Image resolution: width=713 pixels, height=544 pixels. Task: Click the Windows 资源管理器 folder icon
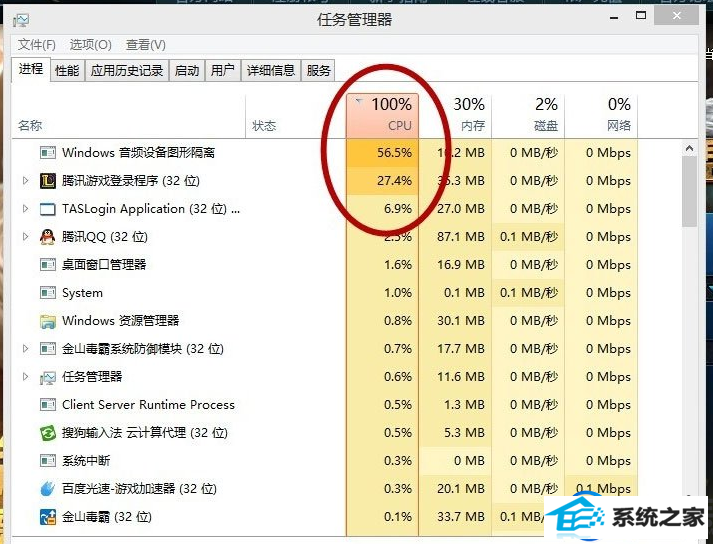(x=48, y=321)
